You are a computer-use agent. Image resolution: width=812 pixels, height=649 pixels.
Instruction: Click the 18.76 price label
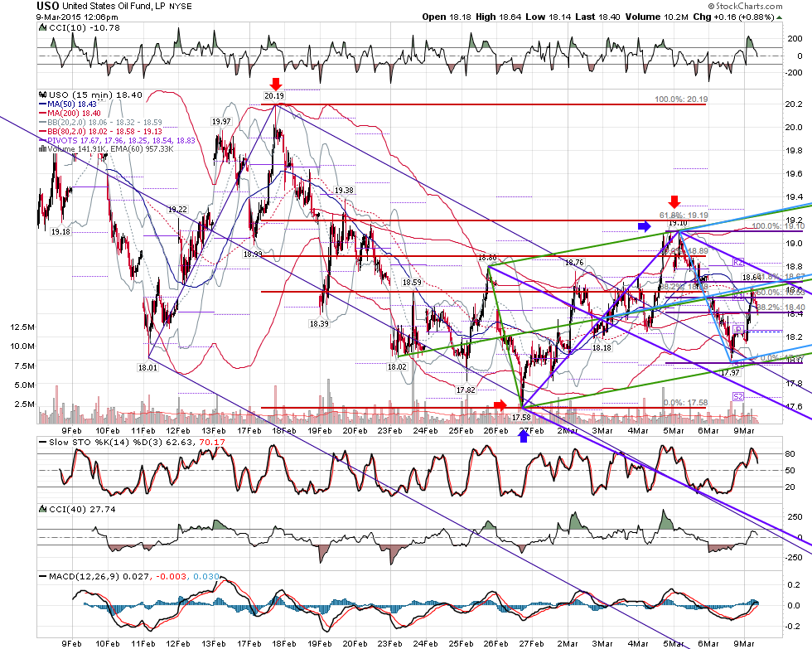(x=573, y=263)
